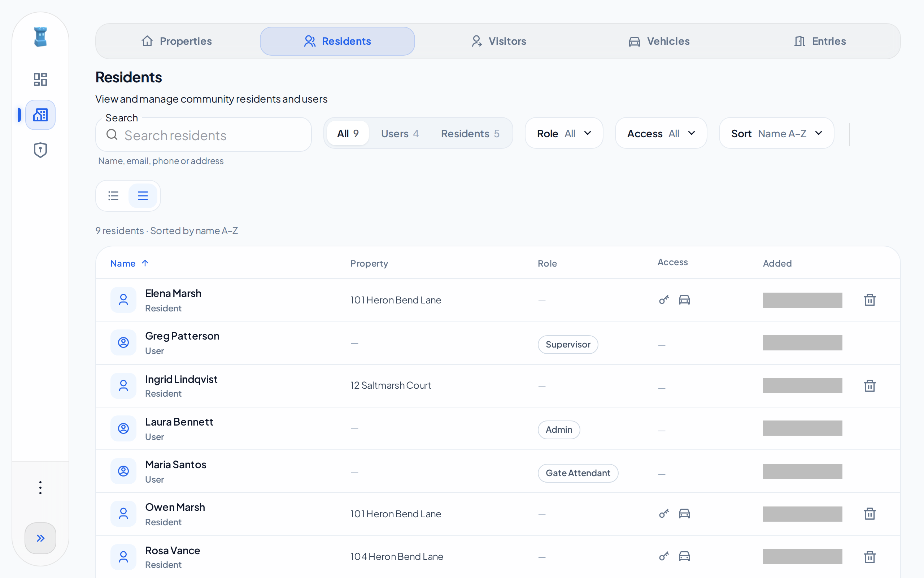The width and height of the screenshot is (924, 578).
Task: Click the Added column header
Action: (x=777, y=263)
